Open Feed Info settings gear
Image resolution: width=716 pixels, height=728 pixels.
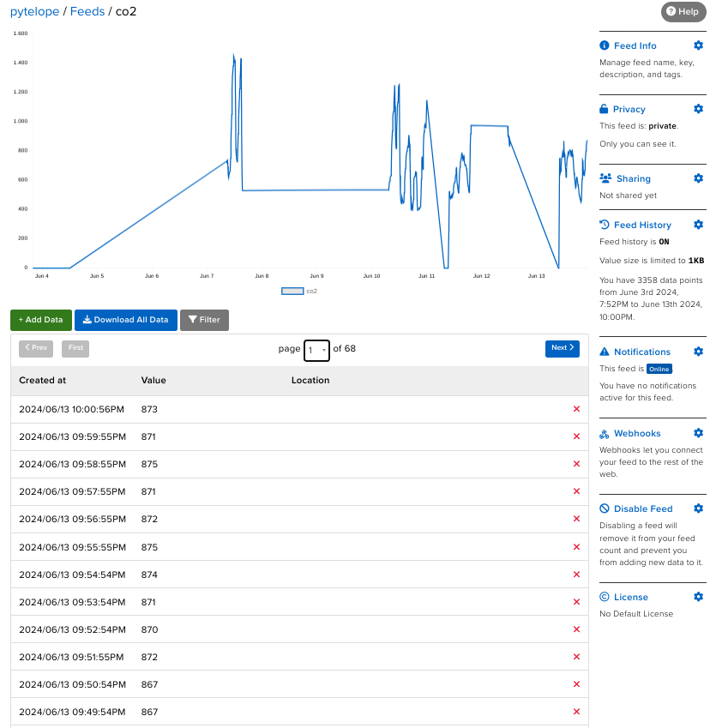[x=698, y=45]
